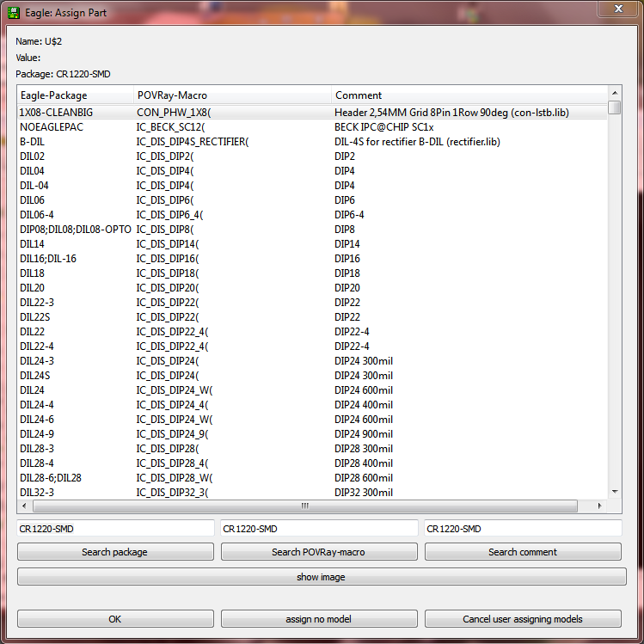
Task: Select the DIL16;DIL-16 package row
Action: (x=312, y=259)
